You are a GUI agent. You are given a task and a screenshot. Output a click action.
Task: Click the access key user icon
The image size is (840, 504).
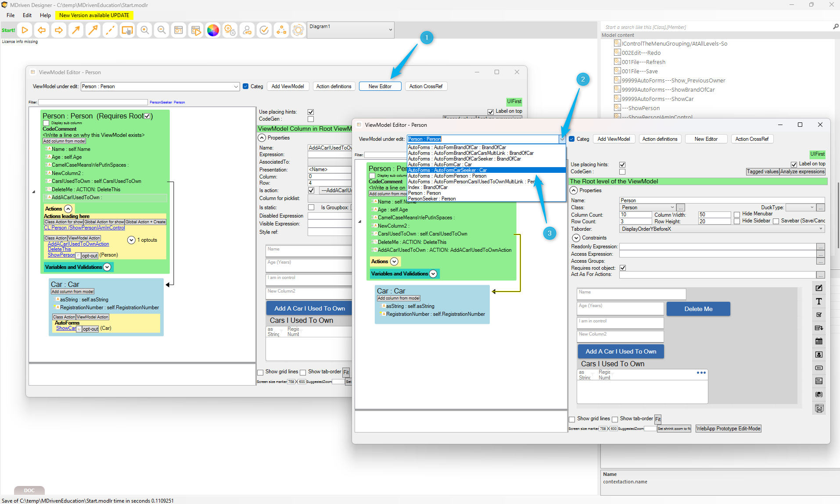point(247,30)
